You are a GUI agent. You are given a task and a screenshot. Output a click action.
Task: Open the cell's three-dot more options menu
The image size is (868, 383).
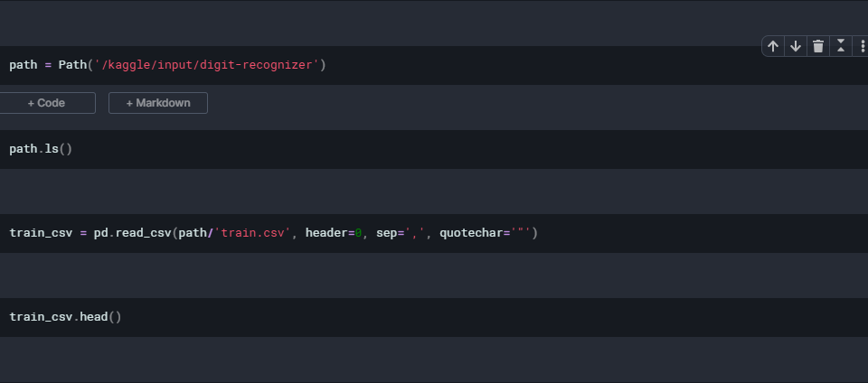(x=863, y=46)
